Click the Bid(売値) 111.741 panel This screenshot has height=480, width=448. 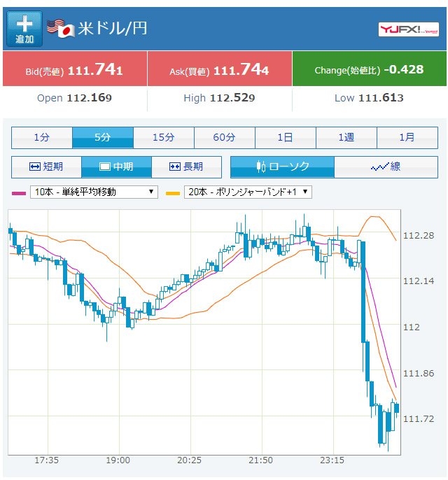75,69
